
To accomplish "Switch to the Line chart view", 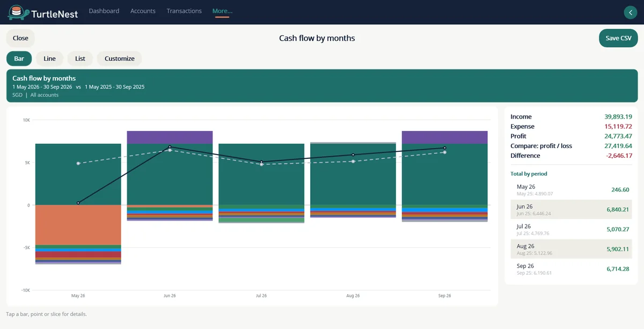I will tap(49, 59).
